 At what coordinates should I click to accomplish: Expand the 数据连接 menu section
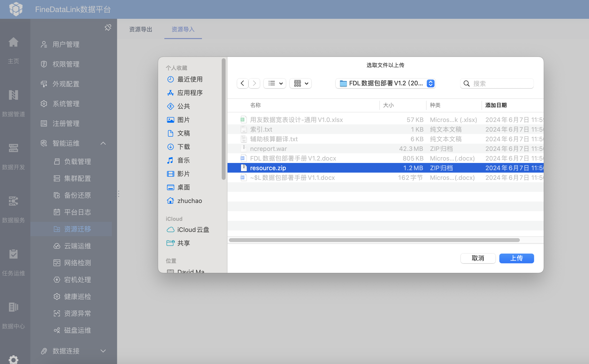(103, 351)
